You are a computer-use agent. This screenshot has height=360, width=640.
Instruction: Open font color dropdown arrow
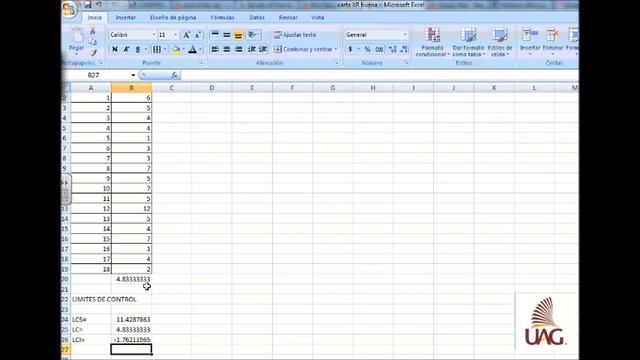point(200,49)
